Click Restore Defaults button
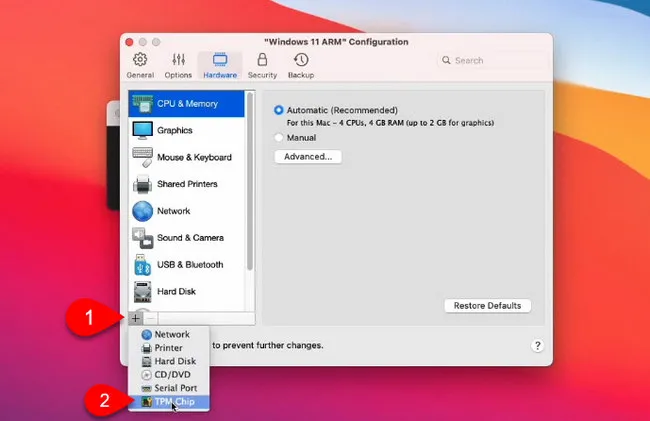650x421 pixels. (x=488, y=306)
